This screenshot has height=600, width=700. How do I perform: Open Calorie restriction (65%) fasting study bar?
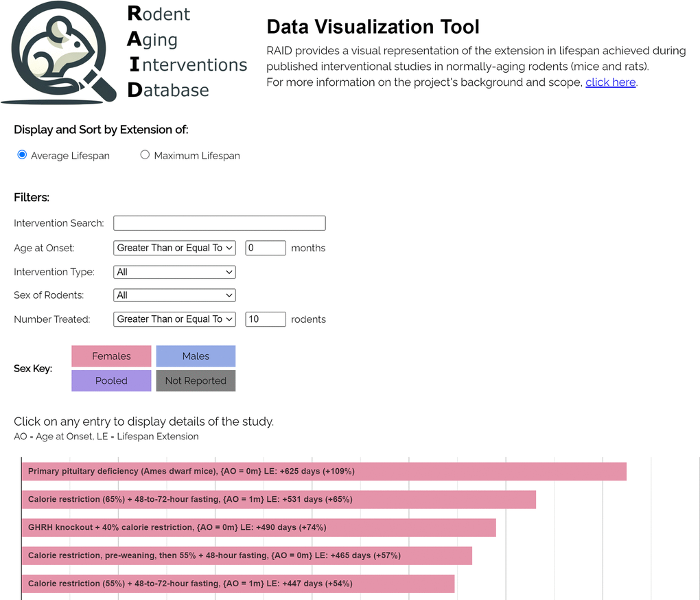click(x=278, y=500)
